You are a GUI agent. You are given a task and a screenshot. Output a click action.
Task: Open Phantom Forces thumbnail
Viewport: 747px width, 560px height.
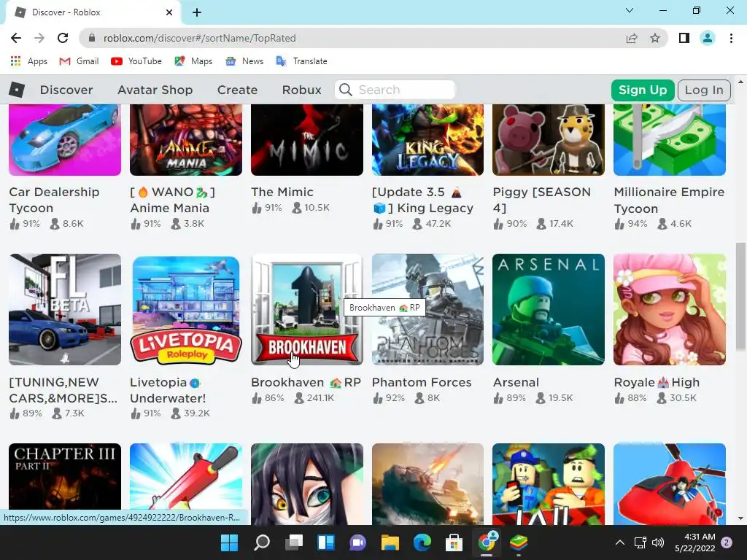427,309
